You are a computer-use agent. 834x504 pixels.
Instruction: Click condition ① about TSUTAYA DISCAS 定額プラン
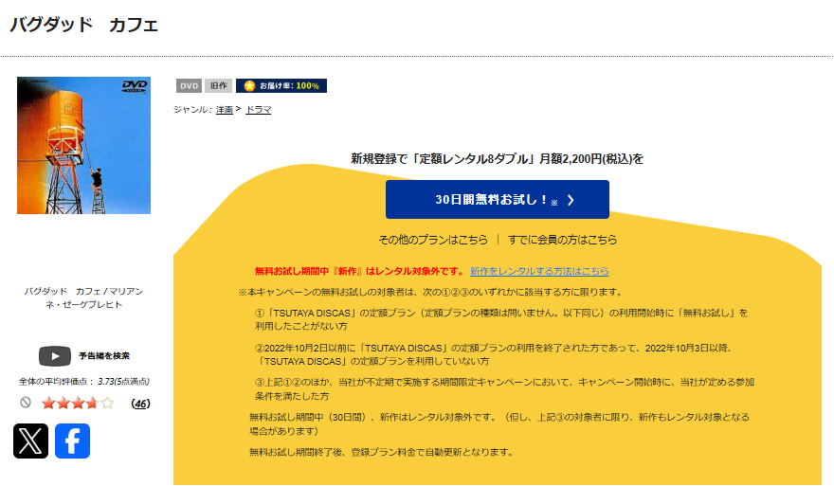[x=501, y=319]
